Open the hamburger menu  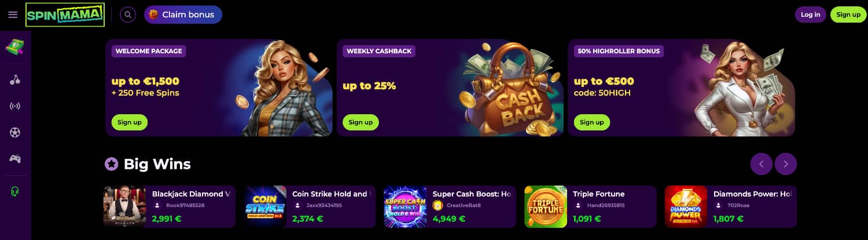coord(13,14)
